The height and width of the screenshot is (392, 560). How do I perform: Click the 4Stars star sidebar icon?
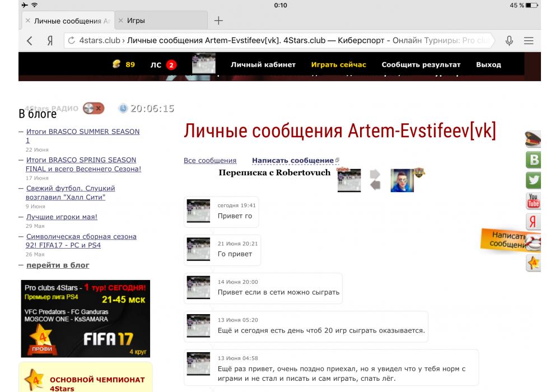pos(534,263)
